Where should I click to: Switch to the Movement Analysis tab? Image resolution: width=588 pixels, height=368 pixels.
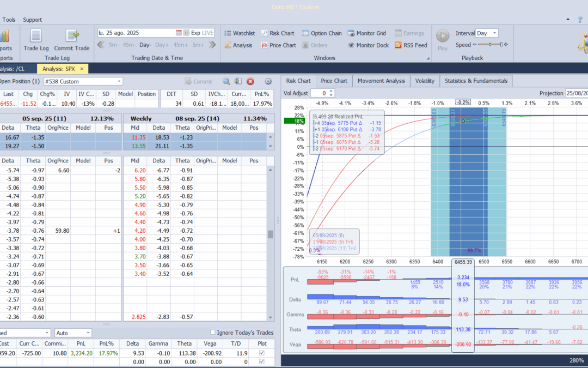click(381, 81)
